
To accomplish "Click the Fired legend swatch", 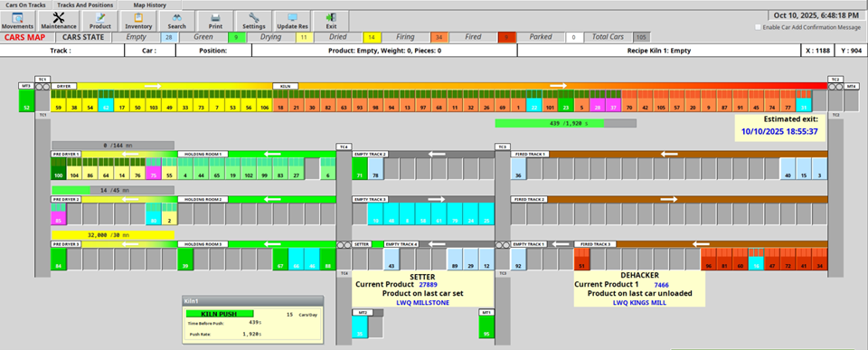I will [506, 37].
